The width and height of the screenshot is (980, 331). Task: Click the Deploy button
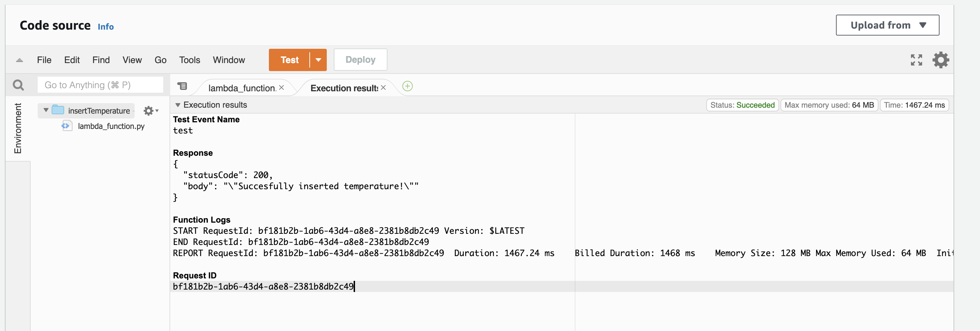coord(360,60)
